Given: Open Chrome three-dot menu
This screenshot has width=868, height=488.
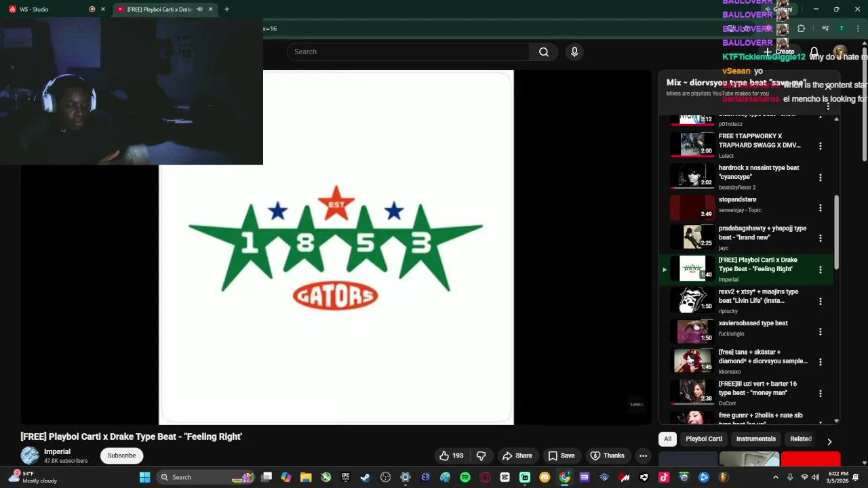Looking at the screenshot, I should coord(858,28).
